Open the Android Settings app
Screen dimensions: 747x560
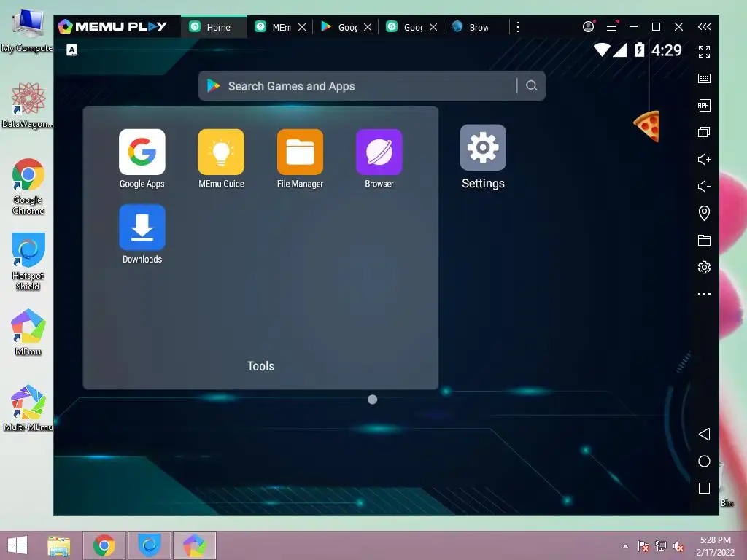coord(483,147)
